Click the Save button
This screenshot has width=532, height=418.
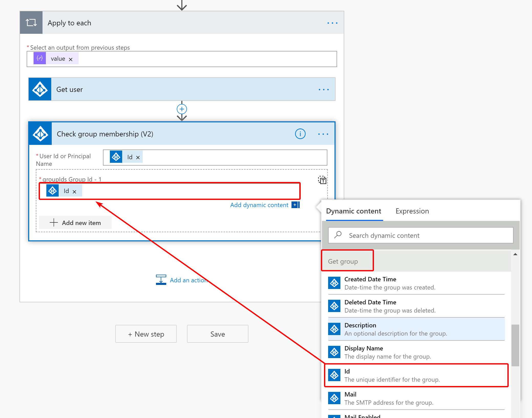click(x=217, y=334)
